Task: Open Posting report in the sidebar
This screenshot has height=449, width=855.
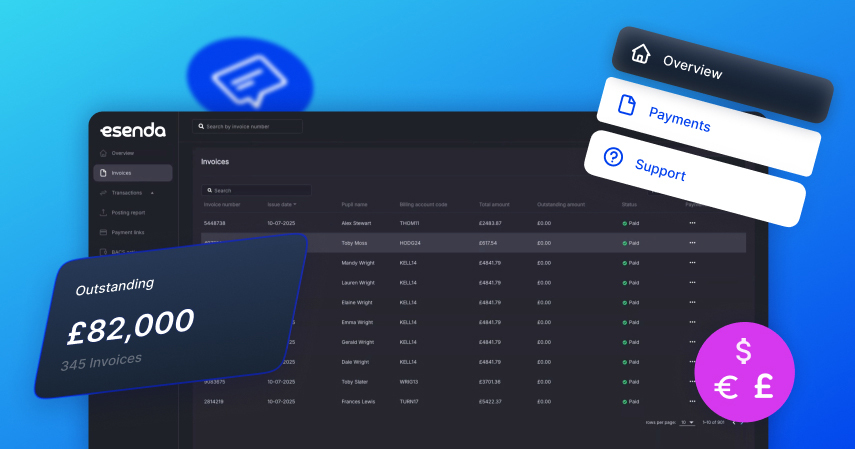Action: point(128,213)
